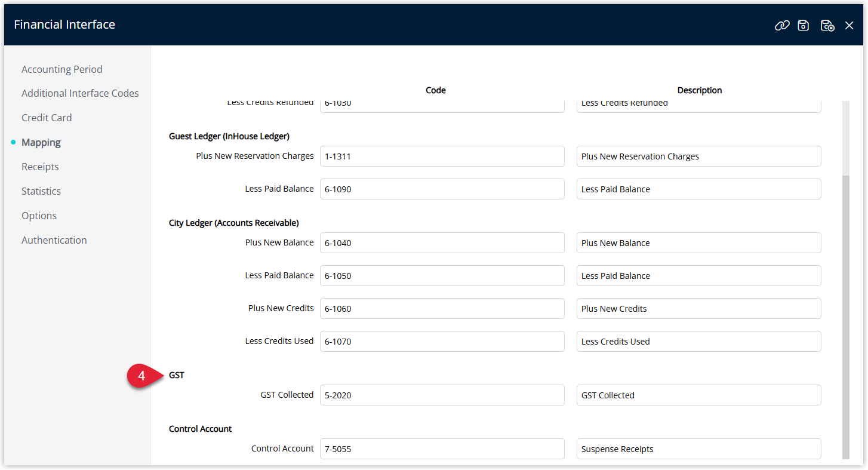Edit Guest Ledger Less Paid Balance code 6-1090
The width and height of the screenshot is (868, 470).
[x=442, y=189]
